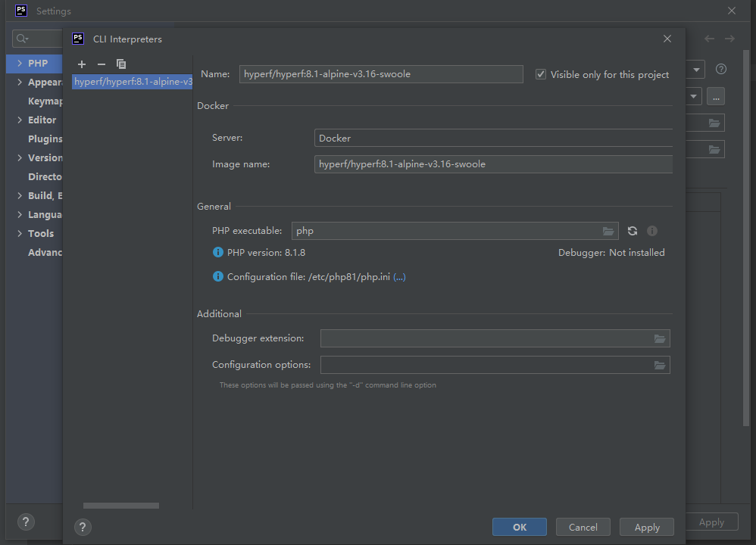756x545 pixels.
Task: Open PHP language level dropdown in Settings
Action: coord(695,70)
